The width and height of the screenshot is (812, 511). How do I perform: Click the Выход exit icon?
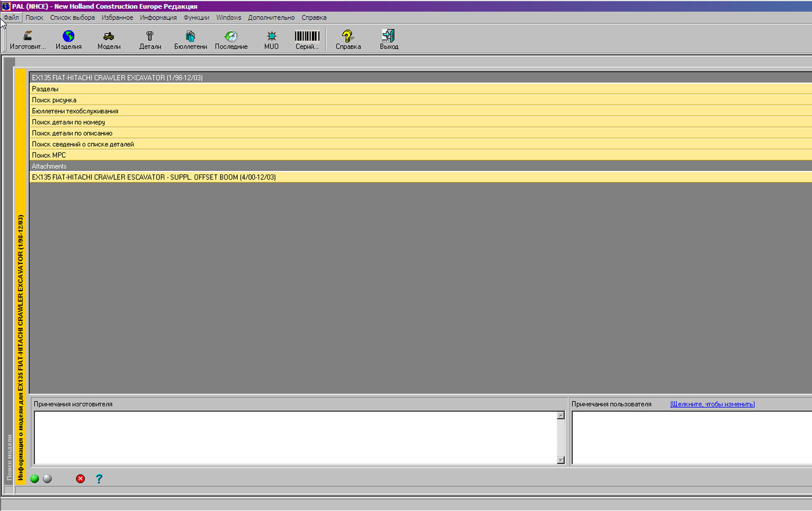pos(389,40)
